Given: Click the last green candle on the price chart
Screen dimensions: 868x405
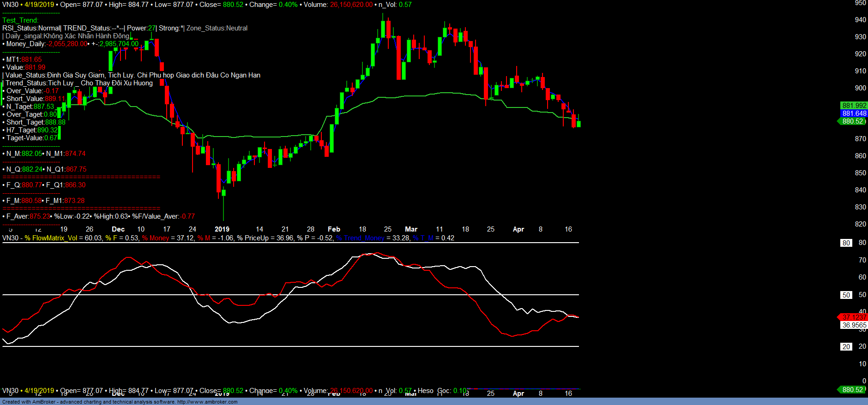Looking at the screenshot, I should (x=579, y=124).
